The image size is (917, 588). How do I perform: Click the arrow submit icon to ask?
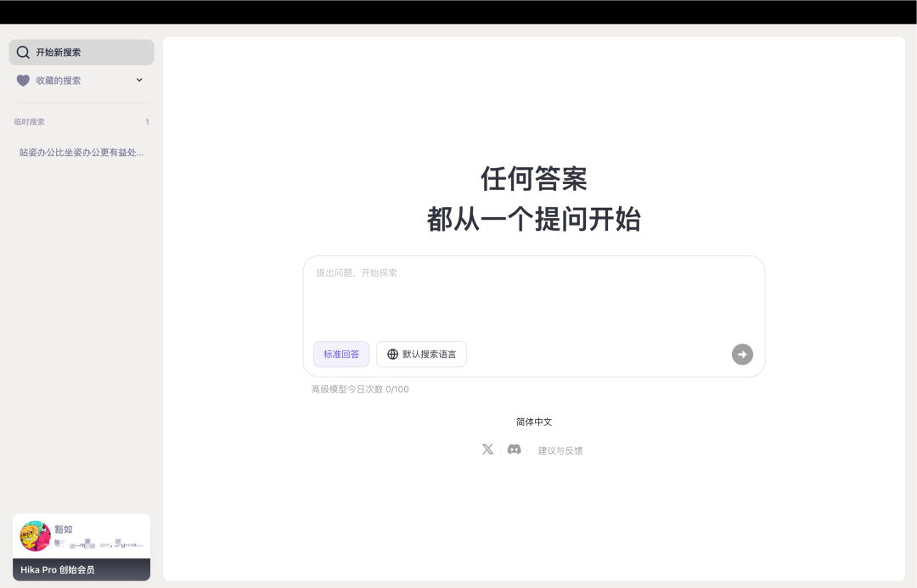pyautogui.click(x=741, y=354)
